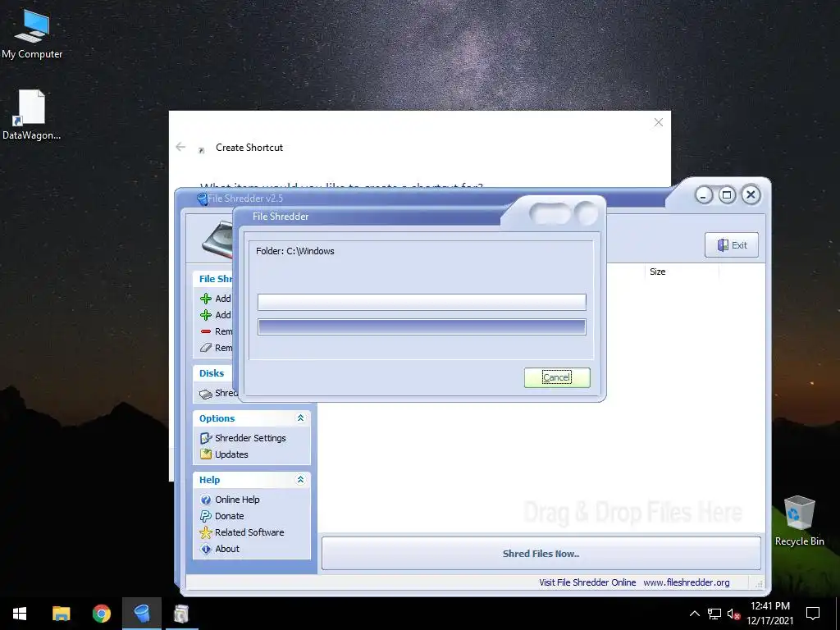Select the Recycle Bin desktop icon
Viewport: 840px width, 630px height.
click(x=799, y=521)
